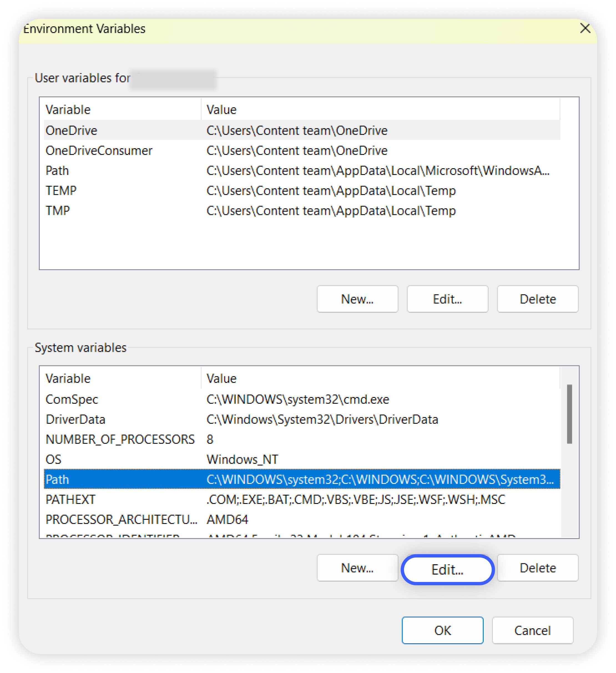Select the DriverData system variable
616x673 pixels.
pos(75,419)
